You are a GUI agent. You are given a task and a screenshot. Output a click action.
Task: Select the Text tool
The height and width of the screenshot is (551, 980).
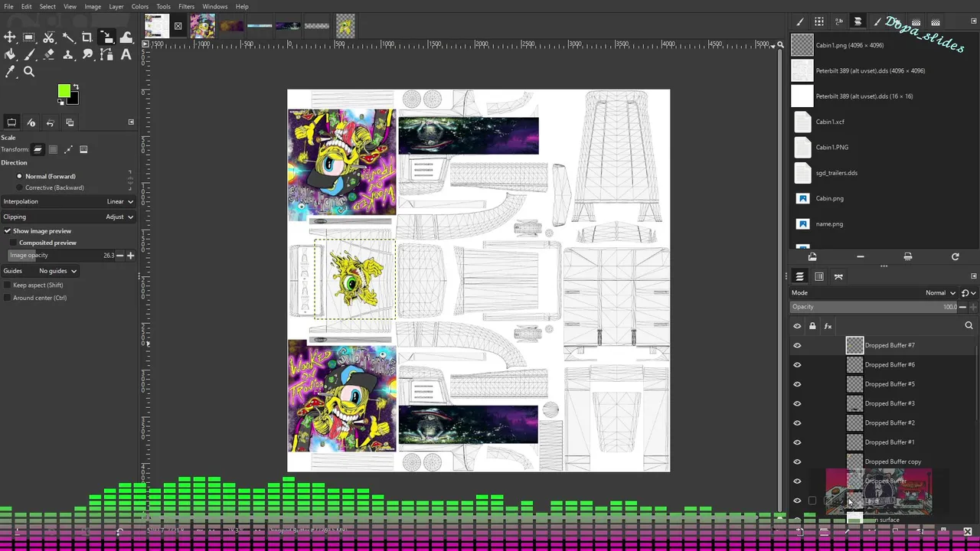click(x=126, y=55)
